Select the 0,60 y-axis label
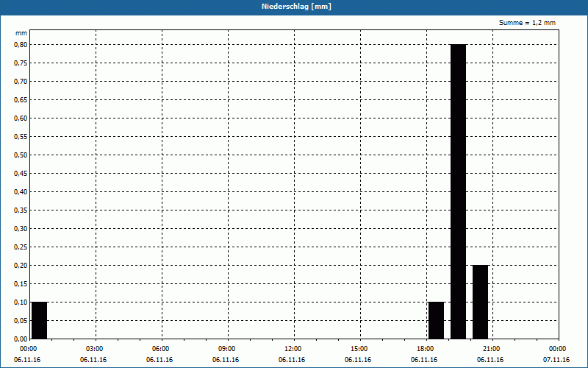Image resolution: width=588 pixels, height=368 pixels. point(21,118)
